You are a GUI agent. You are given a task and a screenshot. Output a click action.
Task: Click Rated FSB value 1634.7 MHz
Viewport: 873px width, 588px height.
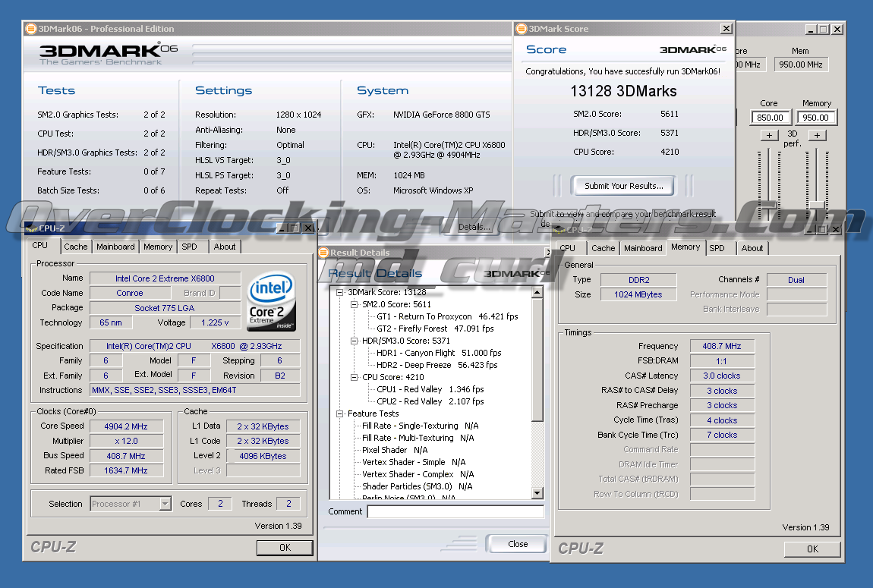click(126, 470)
